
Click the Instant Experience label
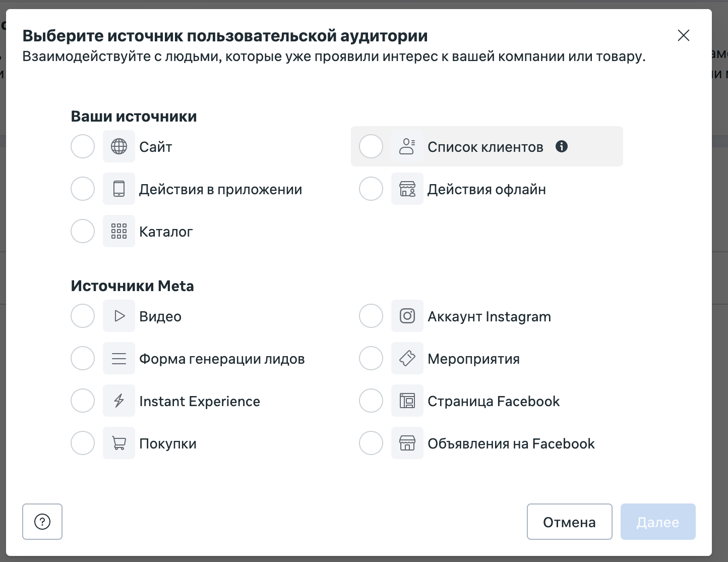click(x=200, y=401)
